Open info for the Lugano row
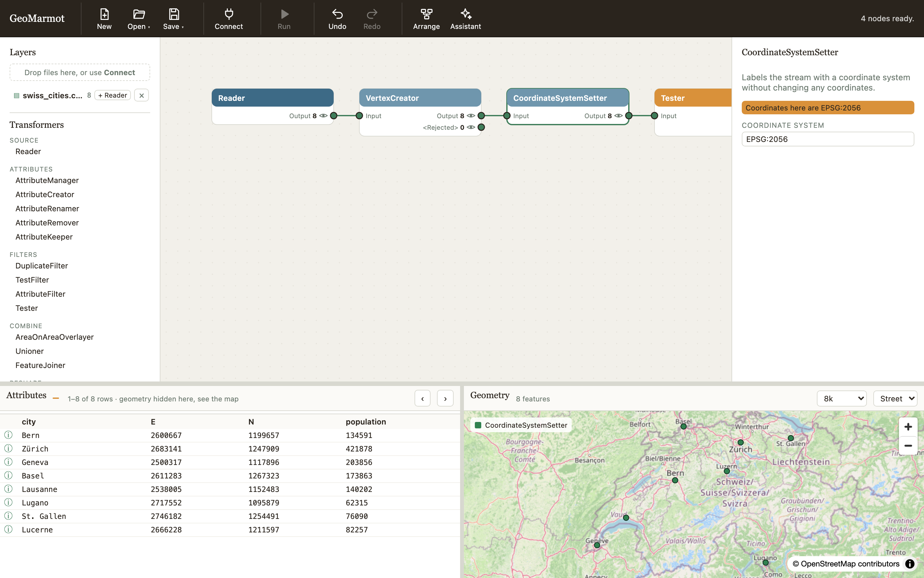Viewport: 924px width, 578px height. pos(8,502)
